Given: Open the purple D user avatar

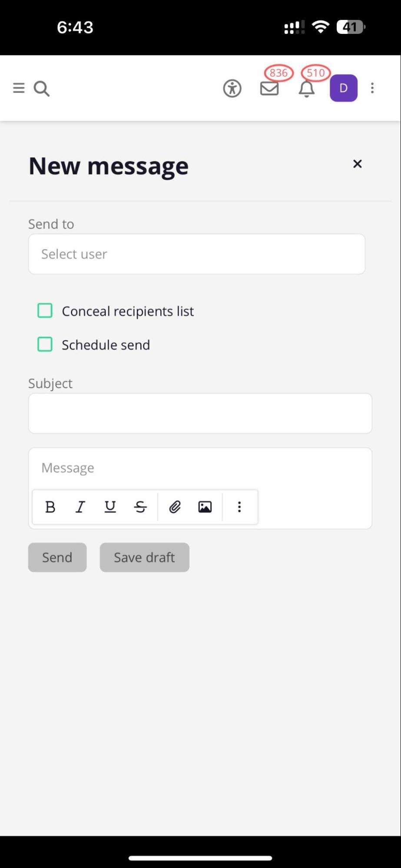Looking at the screenshot, I should [x=344, y=88].
